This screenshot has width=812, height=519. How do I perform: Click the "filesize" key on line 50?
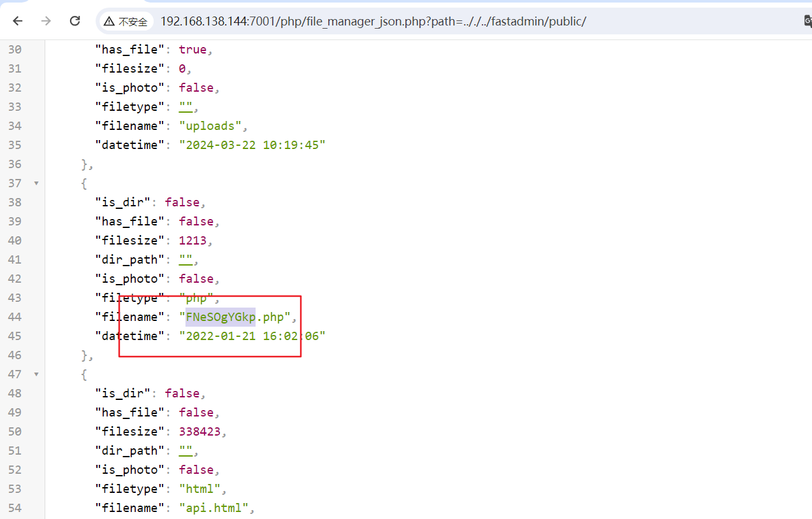pos(130,431)
